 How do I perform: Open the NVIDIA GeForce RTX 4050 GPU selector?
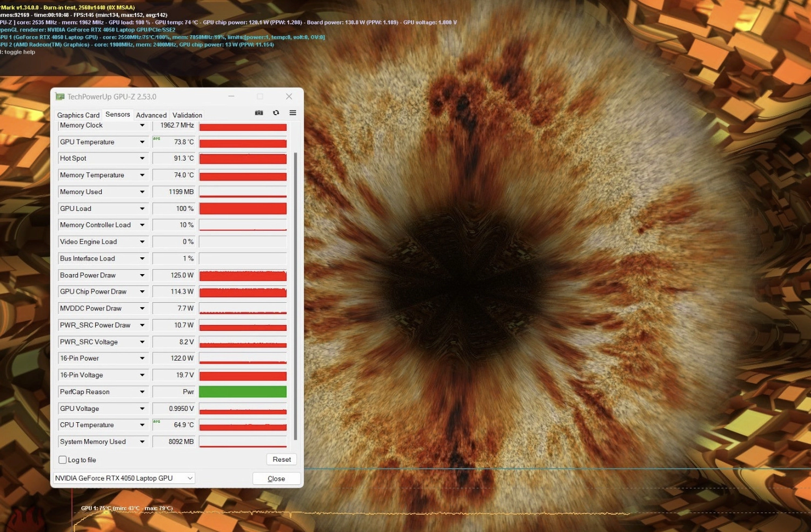(x=124, y=478)
